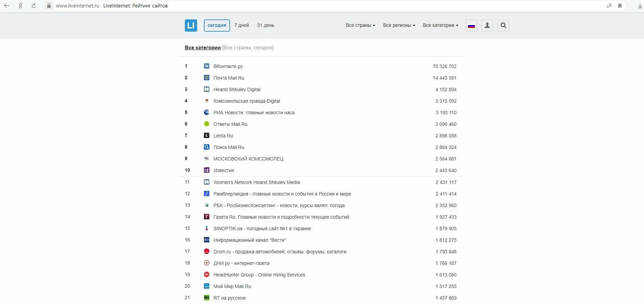Click visitor count 70 326 702

pos(445,66)
